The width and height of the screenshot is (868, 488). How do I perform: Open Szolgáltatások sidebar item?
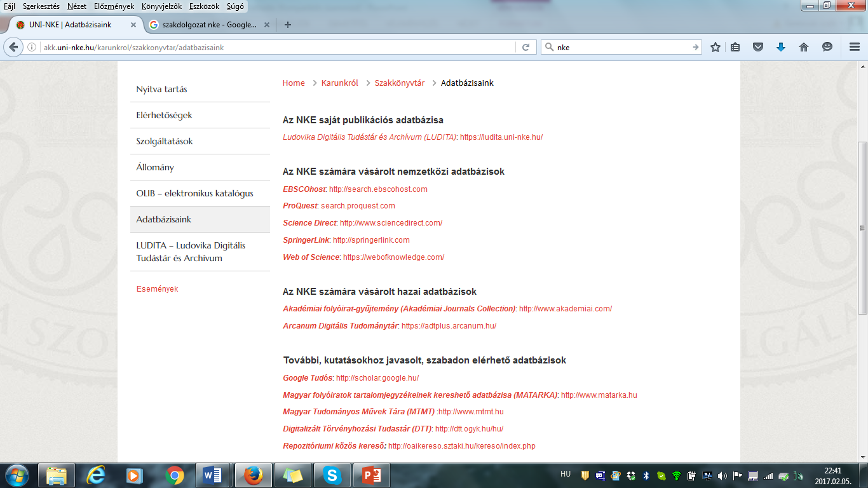pos(200,141)
